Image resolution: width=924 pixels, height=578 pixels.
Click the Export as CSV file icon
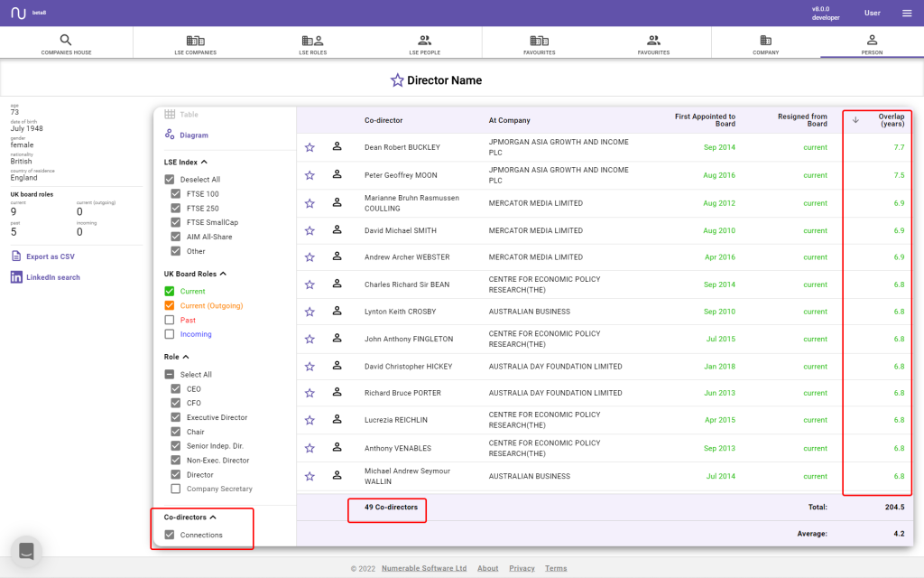pyautogui.click(x=16, y=256)
